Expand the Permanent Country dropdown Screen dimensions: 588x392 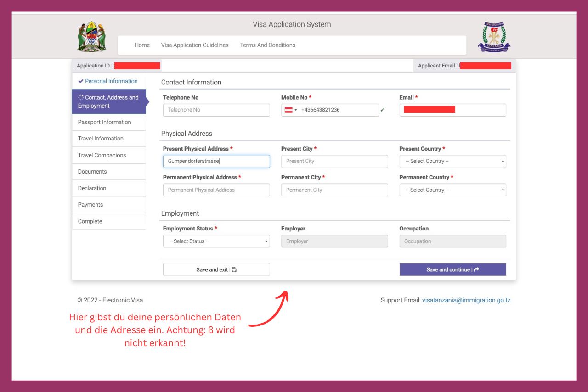[x=453, y=190]
